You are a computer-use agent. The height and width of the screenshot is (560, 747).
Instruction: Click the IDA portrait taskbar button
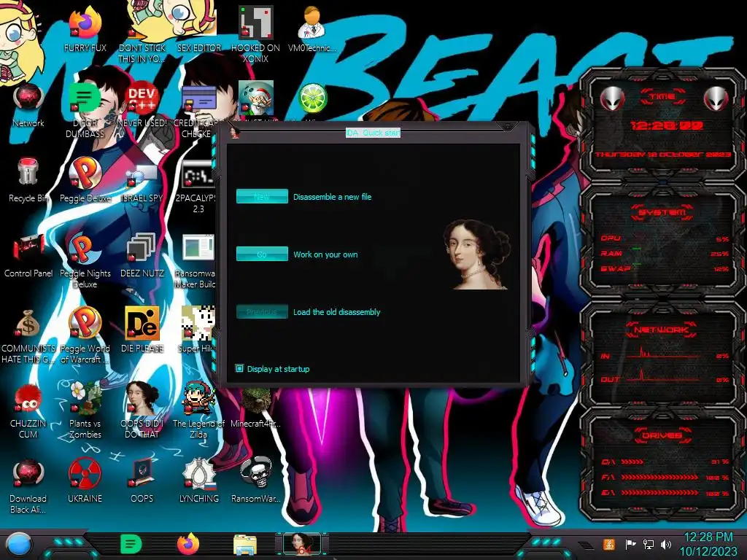point(302,544)
